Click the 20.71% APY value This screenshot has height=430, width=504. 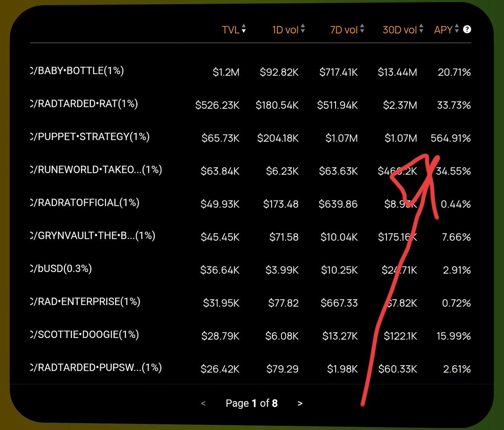pos(454,72)
